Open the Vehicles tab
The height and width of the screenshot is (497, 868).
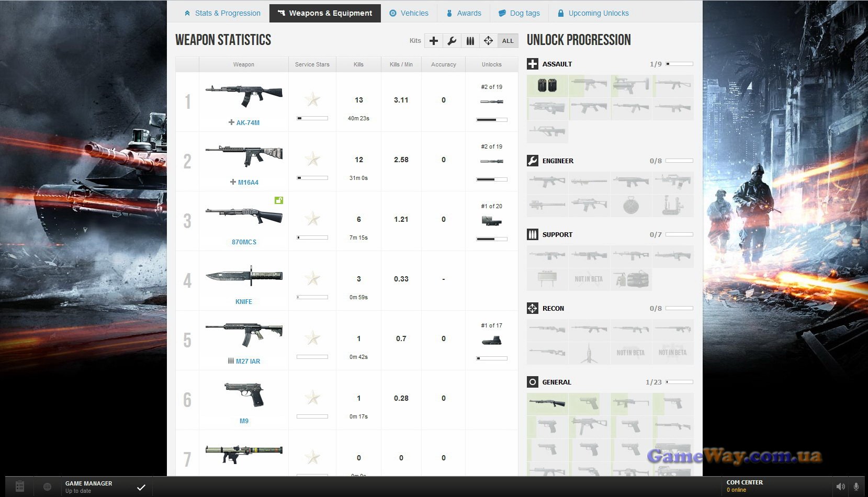coord(409,13)
